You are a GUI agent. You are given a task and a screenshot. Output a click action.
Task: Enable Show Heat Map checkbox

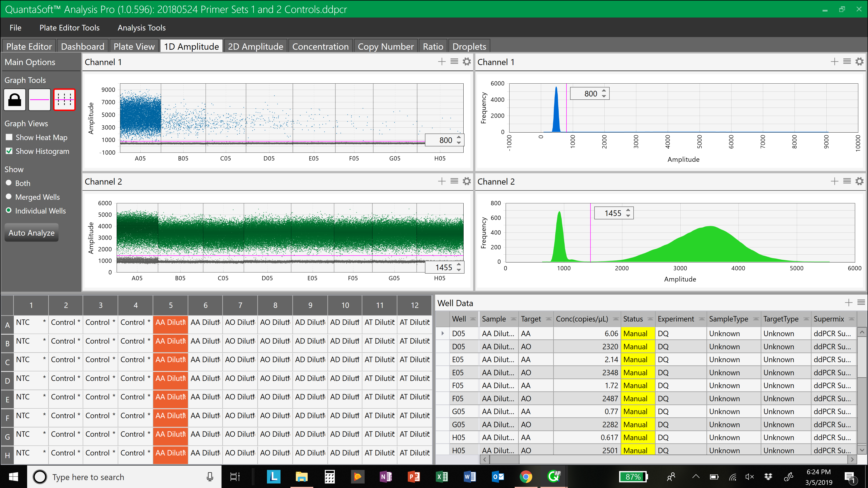coord(9,137)
